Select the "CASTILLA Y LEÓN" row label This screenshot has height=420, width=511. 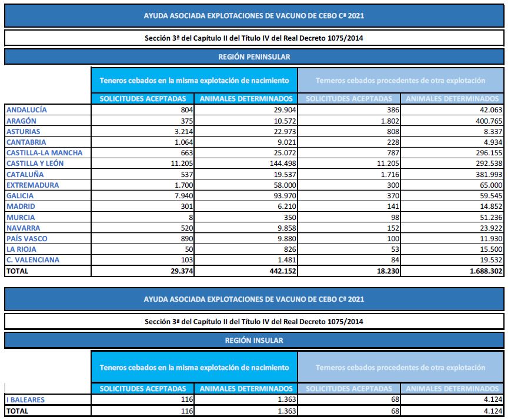click(x=35, y=164)
